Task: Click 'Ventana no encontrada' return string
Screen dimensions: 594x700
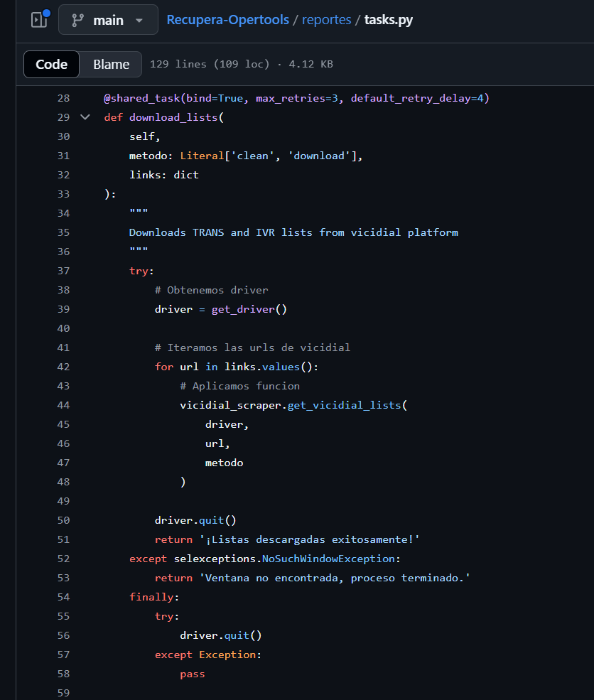Action: pos(335,578)
